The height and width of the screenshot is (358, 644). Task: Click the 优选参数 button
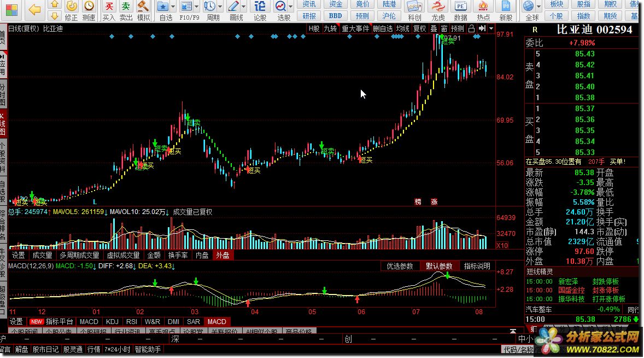[x=400, y=267]
